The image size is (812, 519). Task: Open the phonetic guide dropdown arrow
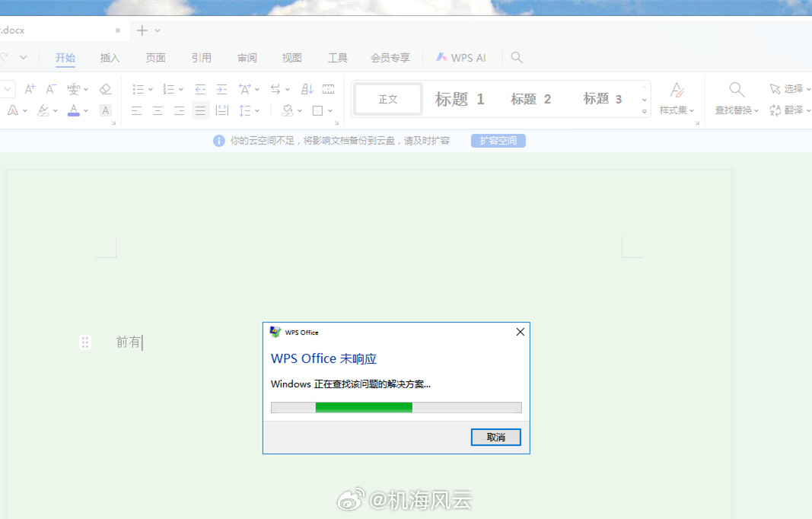pos(86,90)
